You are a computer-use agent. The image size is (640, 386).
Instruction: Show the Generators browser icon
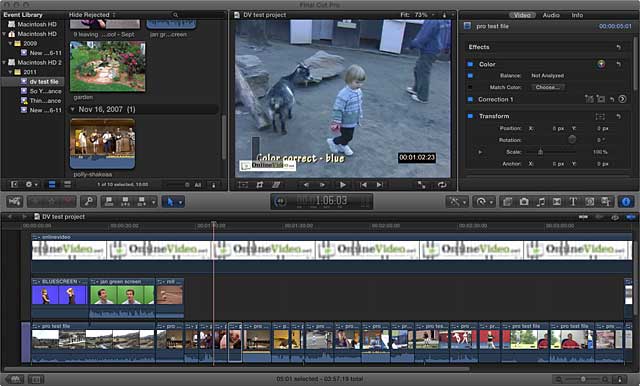pyautogui.click(x=589, y=202)
